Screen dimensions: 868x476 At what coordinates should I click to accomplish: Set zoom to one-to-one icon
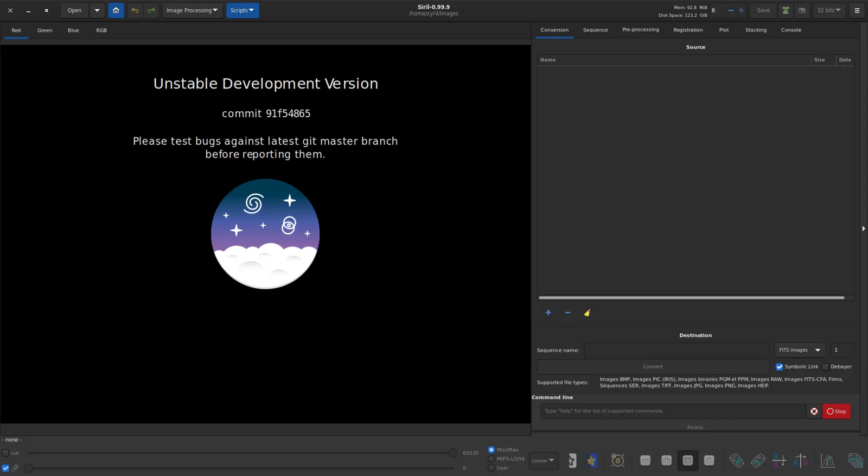709,461
